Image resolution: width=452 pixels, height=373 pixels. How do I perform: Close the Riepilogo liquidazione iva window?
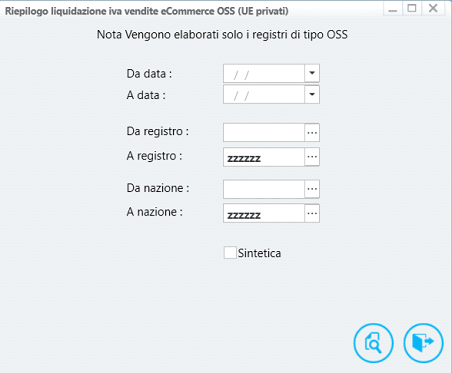click(x=433, y=8)
